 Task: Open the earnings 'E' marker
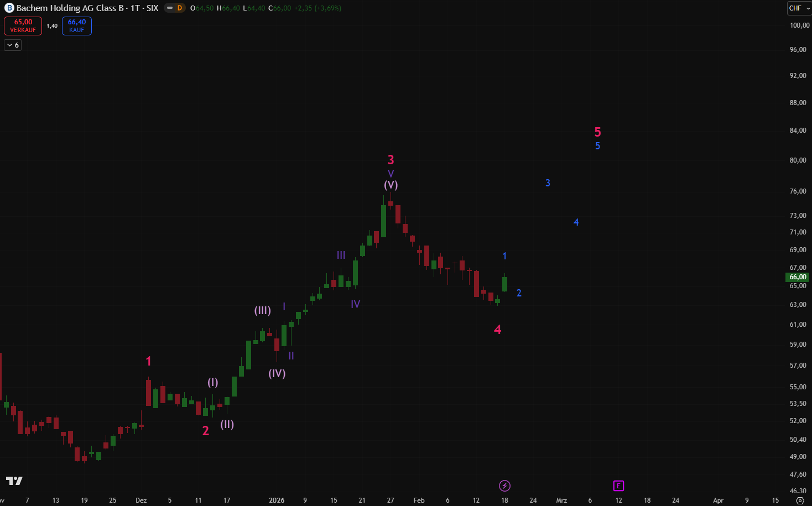[618, 486]
